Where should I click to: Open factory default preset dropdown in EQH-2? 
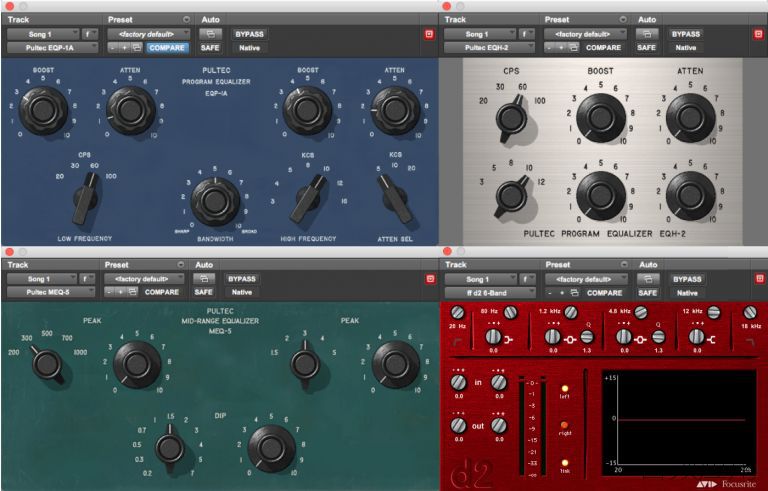[585, 34]
